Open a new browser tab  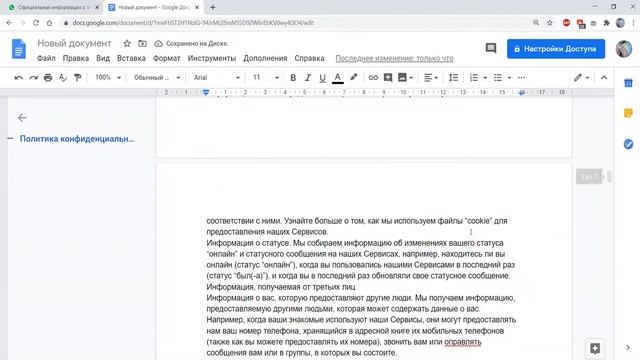[x=213, y=7]
